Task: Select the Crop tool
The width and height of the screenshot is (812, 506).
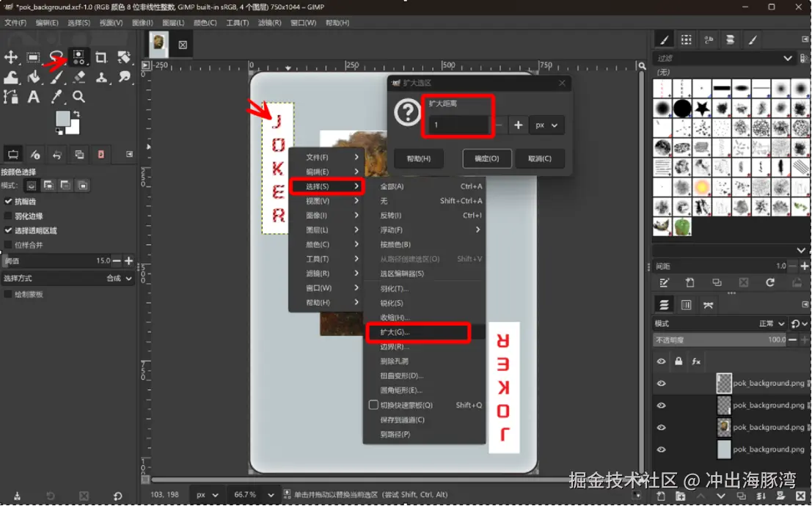Action: (x=101, y=57)
